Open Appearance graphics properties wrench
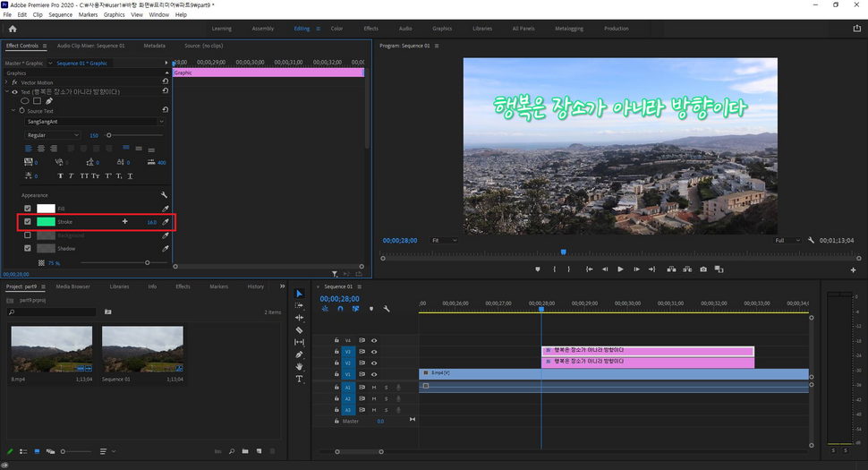Image resolution: width=868 pixels, height=470 pixels. (164, 195)
